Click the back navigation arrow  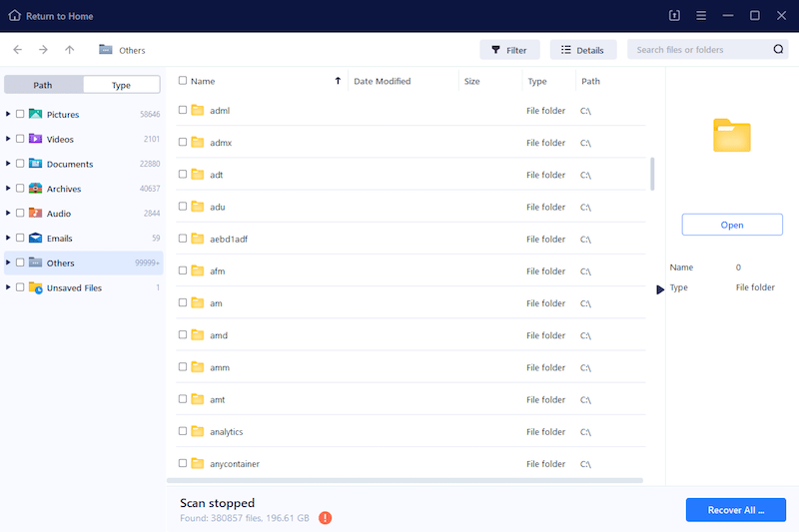[x=18, y=50]
